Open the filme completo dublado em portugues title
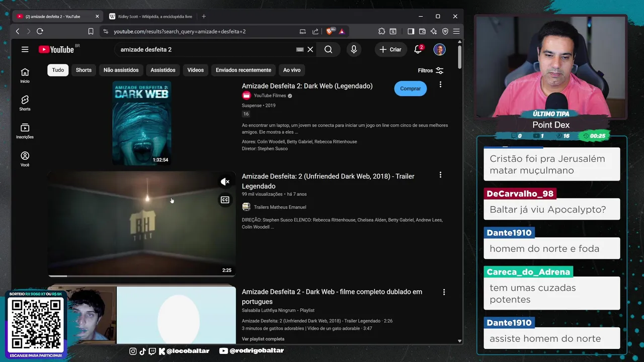 pyautogui.click(x=332, y=297)
